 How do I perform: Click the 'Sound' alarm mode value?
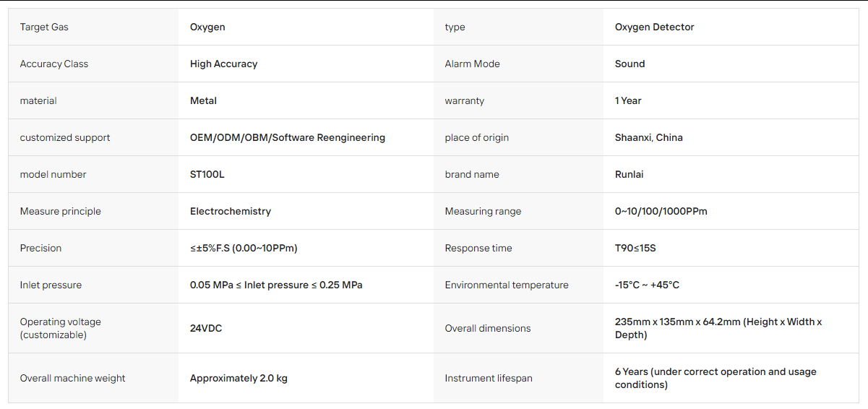click(629, 64)
